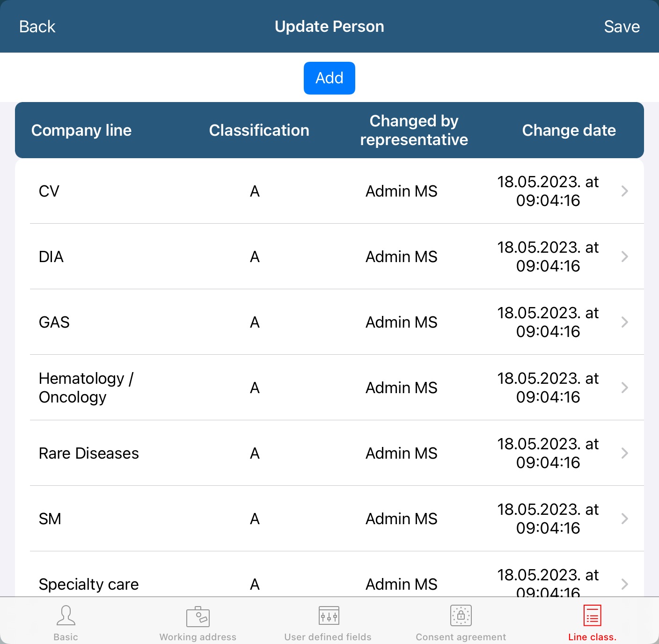The width and height of the screenshot is (659, 644).
Task: Expand Specialty care row chevron
Action: point(624,584)
